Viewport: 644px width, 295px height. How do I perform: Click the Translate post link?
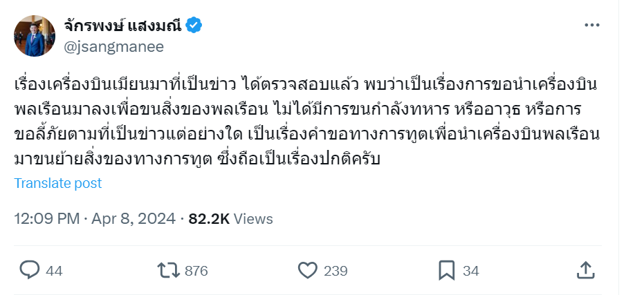pos(58,183)
